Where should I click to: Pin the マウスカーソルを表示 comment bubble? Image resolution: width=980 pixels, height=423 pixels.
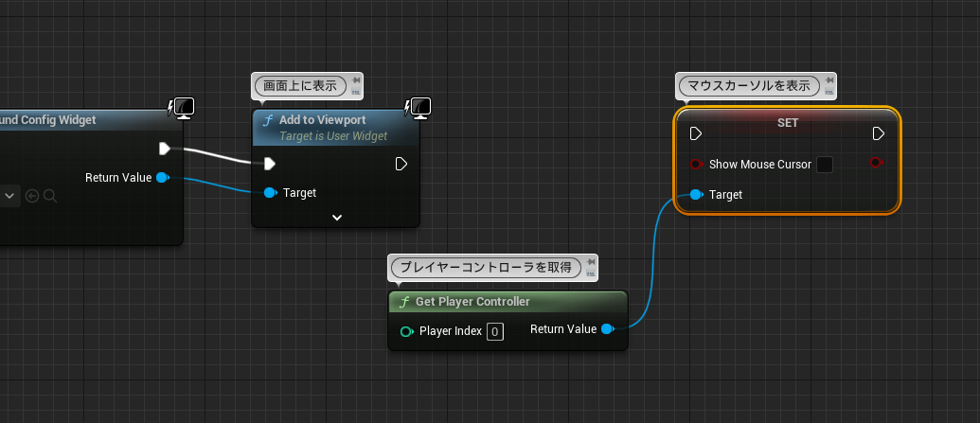coord(829,80)
